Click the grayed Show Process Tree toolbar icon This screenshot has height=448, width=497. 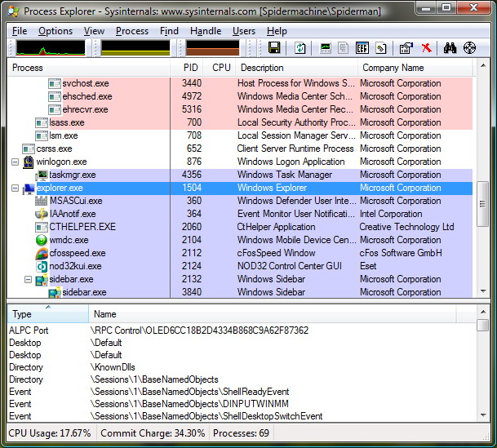pyautogui.click(x=343, y=48)
